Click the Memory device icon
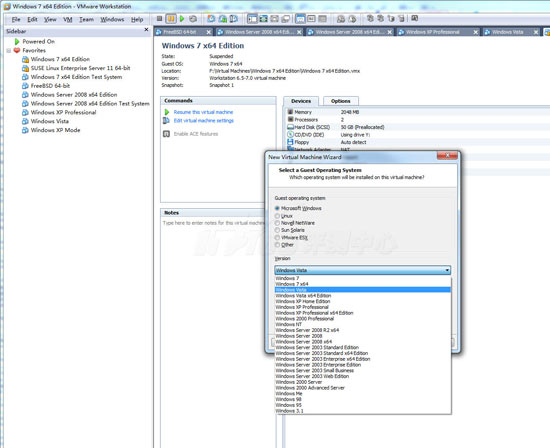Screen dimensions: 550x448 [x=290, y=112]
